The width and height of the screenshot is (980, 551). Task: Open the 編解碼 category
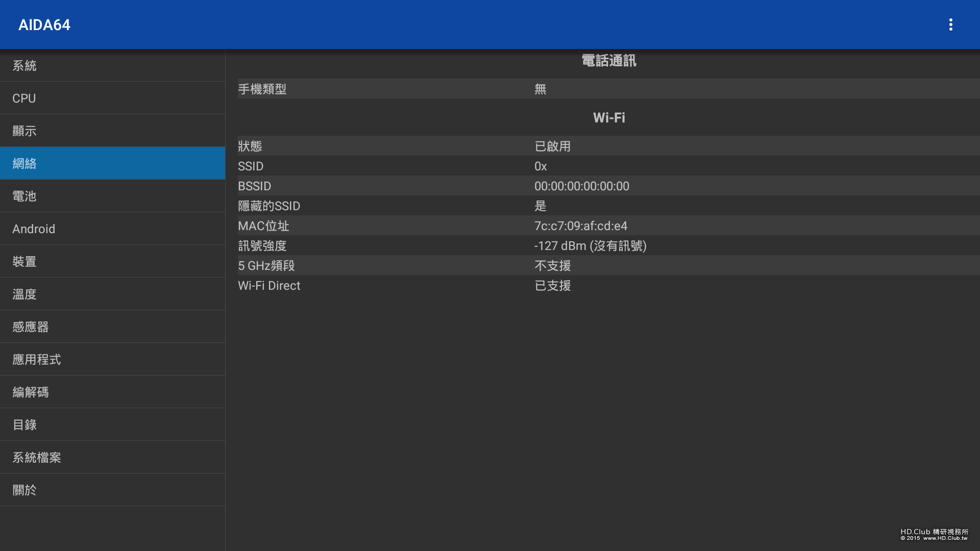pos(112,392)
